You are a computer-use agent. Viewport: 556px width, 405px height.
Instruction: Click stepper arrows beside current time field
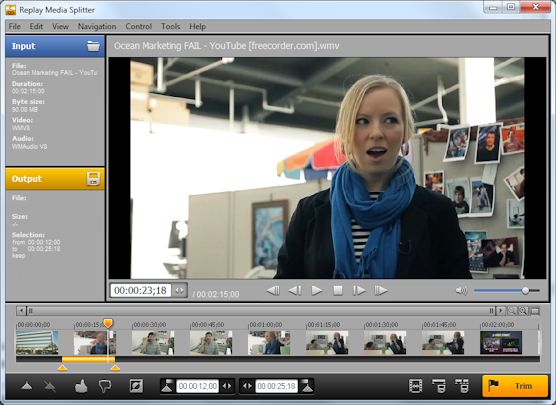[179, 290]
